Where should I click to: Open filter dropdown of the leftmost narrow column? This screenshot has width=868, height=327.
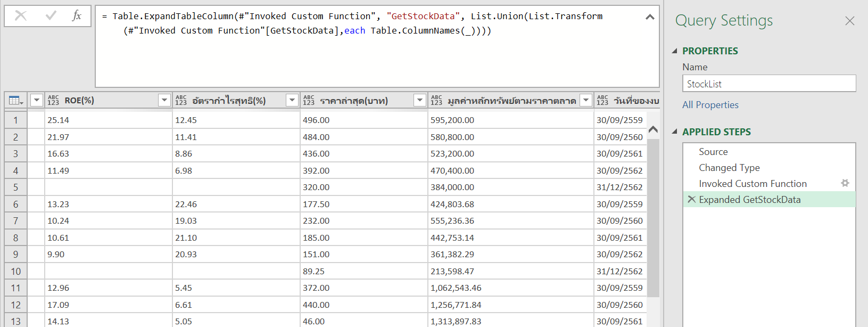pyautogui.click(x=37, y=100)
